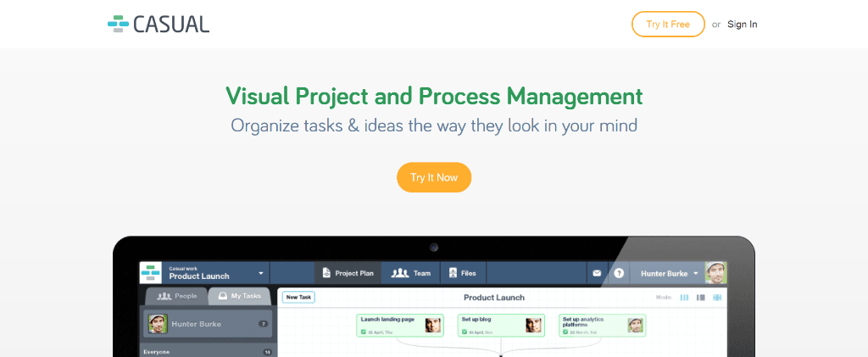Click assignee photo on Set up blog
This screenshot has width=868, height=357.
(x=534, y=326)
